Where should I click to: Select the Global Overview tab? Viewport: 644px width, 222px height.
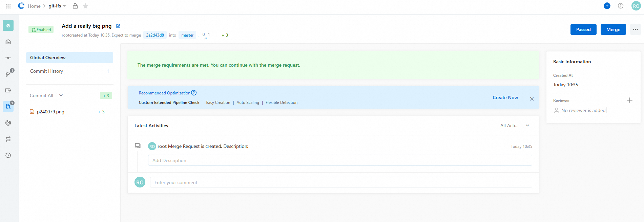tap(69, 58)
